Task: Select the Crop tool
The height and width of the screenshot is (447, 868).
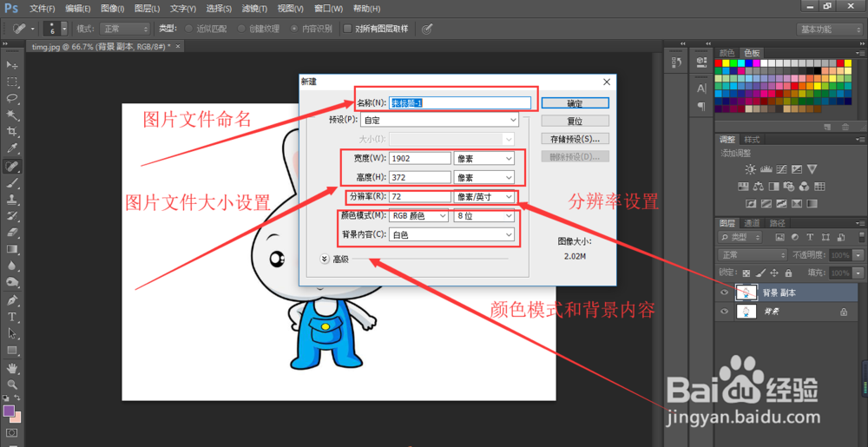Action: (x=12, y=132)
